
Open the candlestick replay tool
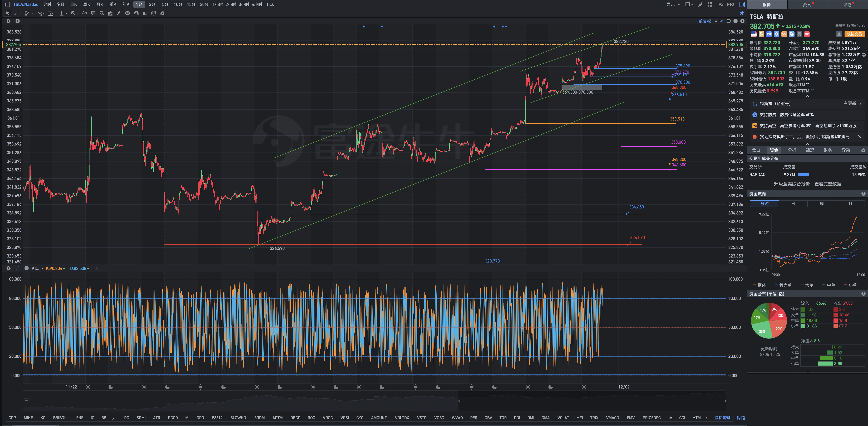click(x=110, y=13)
